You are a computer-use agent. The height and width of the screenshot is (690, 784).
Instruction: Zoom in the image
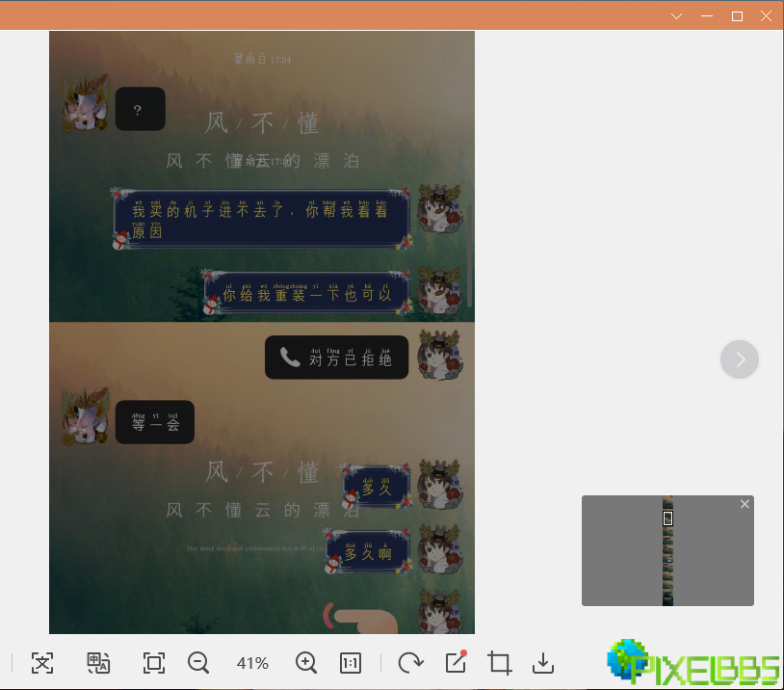tap(306, 663)
